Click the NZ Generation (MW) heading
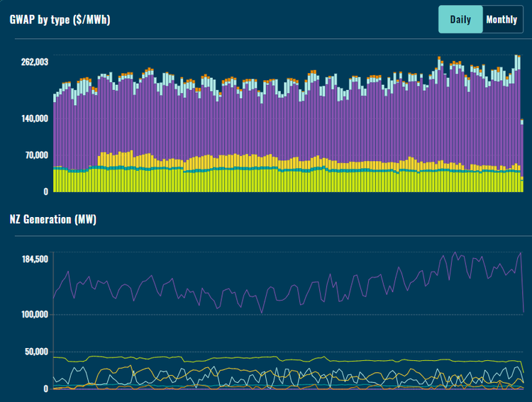532x402 pixels. [53, 219]
